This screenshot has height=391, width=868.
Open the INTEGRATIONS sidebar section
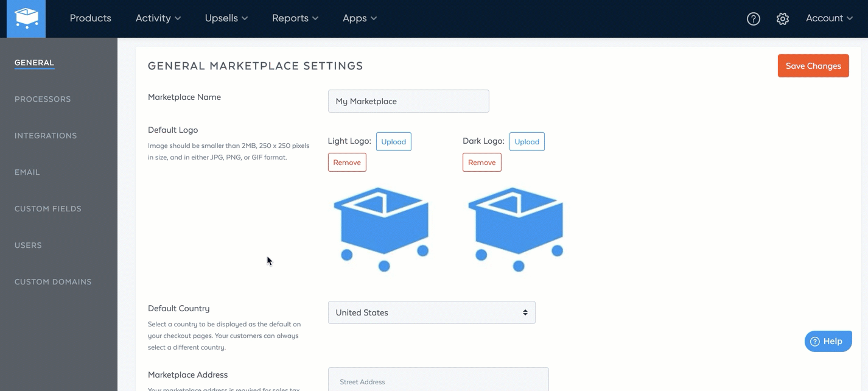tap(46, 135)
